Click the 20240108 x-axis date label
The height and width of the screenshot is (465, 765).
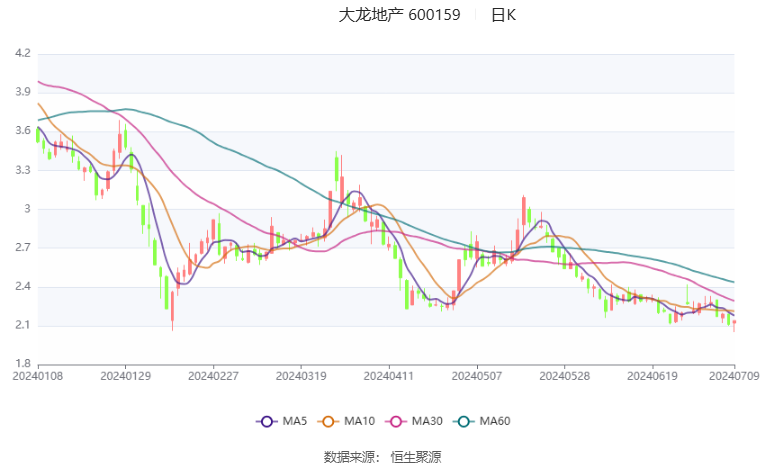(x=38, y=376)
